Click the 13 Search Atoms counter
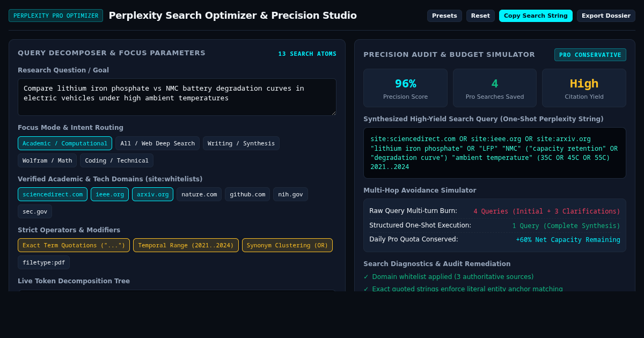This screenshot has height=338, width=644. pyautogui.click(x=307, y=54)
